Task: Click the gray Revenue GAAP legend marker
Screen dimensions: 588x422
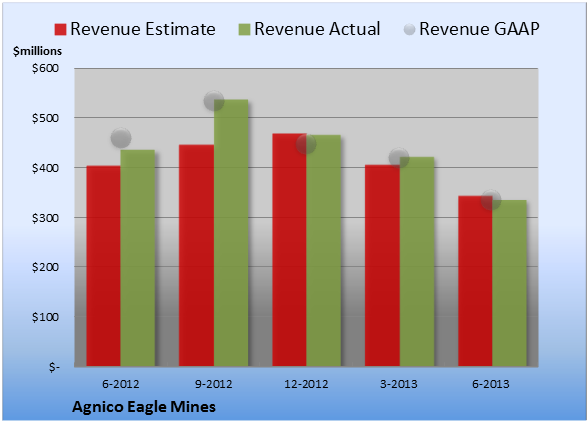Action: click(409, 30)
